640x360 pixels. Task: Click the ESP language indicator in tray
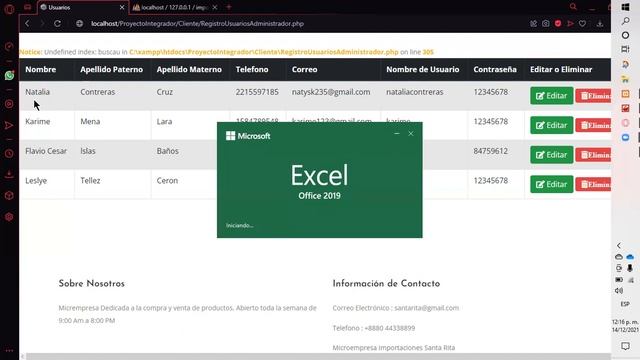(625, 304)
